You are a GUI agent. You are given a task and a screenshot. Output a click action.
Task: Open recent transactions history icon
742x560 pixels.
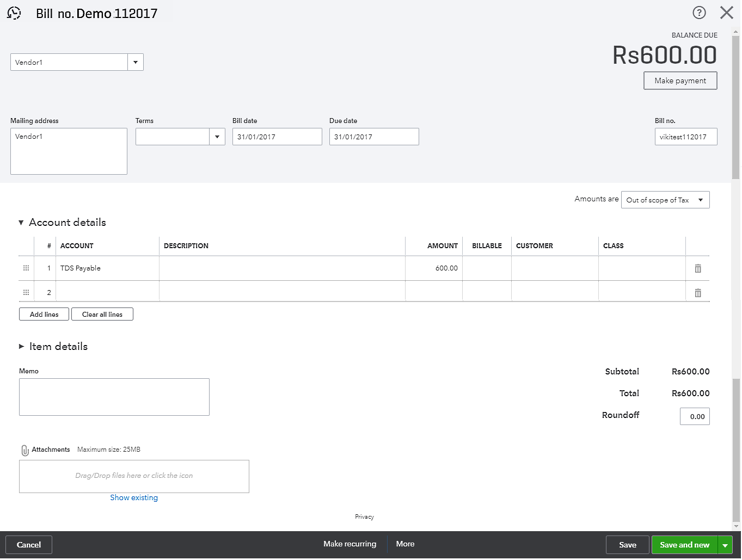[14, 13]
